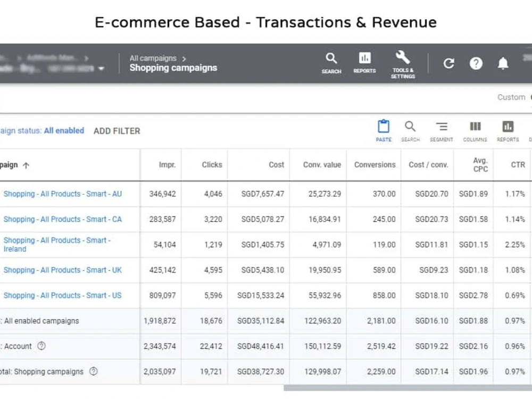Click the All enabled status filter
Screen dimensions: 532x399
(64, 131)
